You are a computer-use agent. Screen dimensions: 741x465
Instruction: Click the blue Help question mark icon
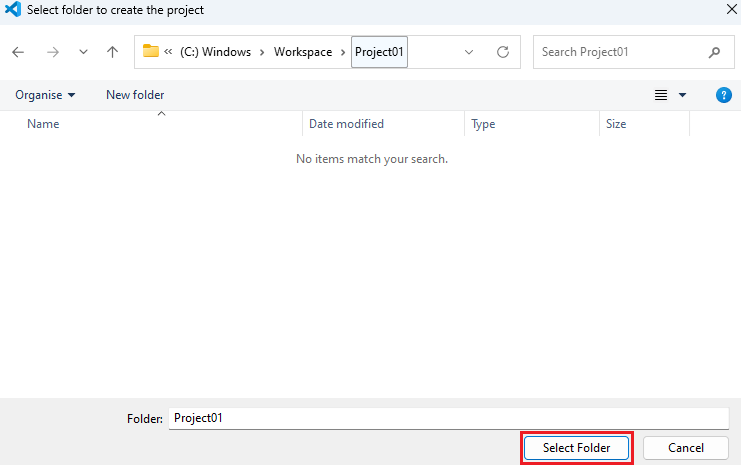[x=724, y=95]
